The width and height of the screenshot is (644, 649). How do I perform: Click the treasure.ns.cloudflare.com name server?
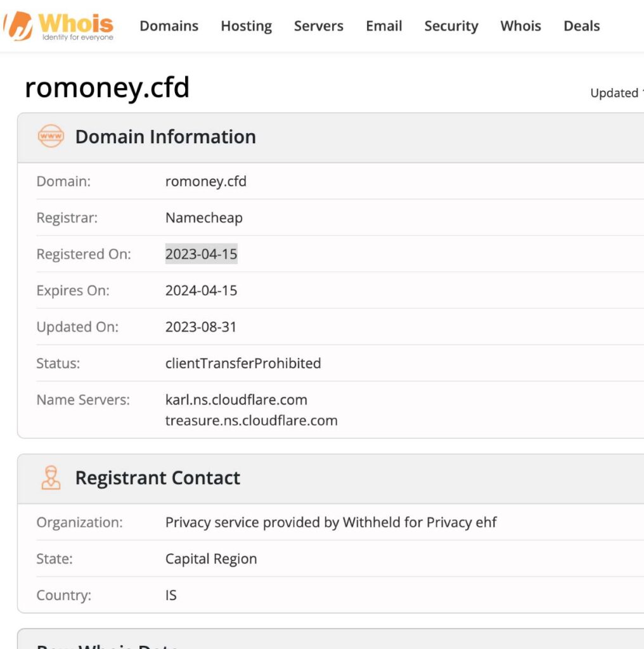(x=251, y=420)
